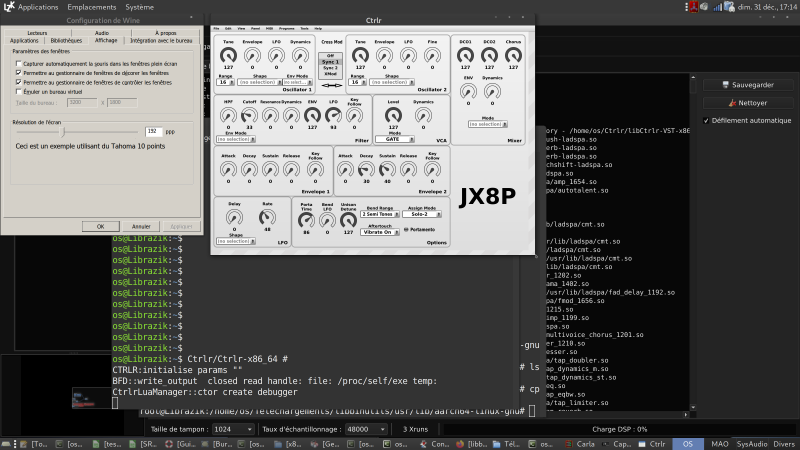Click the log panel vertical scrollbar
Viewport: 800px width, 450px height.
point(693,242)
